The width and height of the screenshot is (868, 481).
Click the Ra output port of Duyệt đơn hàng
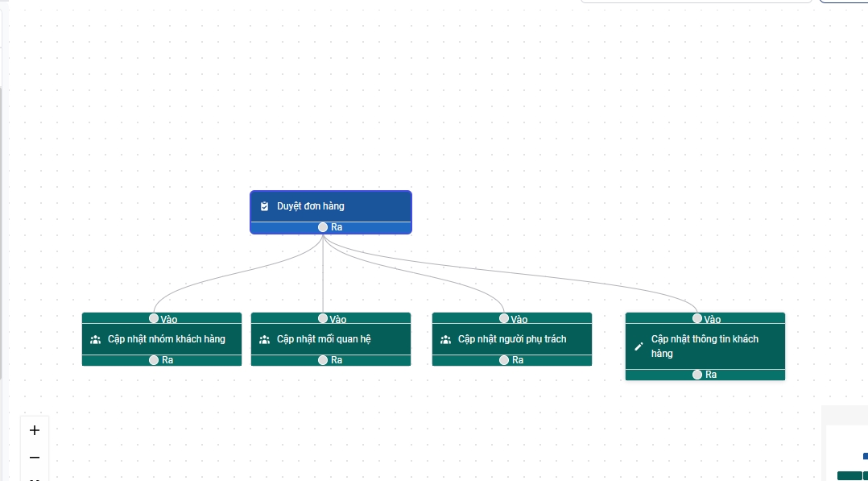323,227
